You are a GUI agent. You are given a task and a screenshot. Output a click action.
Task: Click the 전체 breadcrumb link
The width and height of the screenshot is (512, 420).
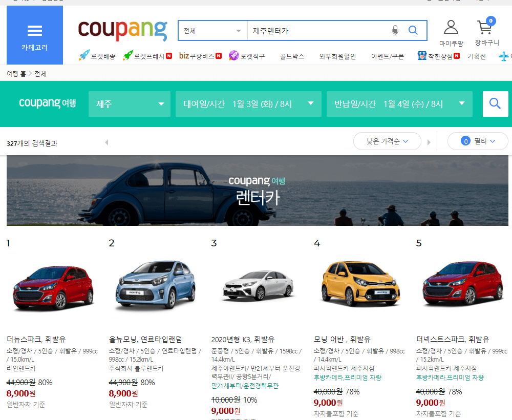click(x=40, y=73)
